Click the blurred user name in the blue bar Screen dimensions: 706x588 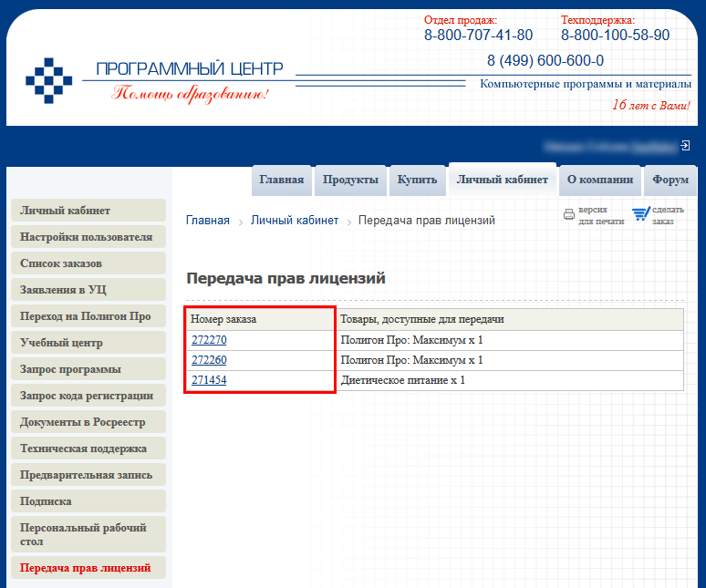click(x=610, y=146)
